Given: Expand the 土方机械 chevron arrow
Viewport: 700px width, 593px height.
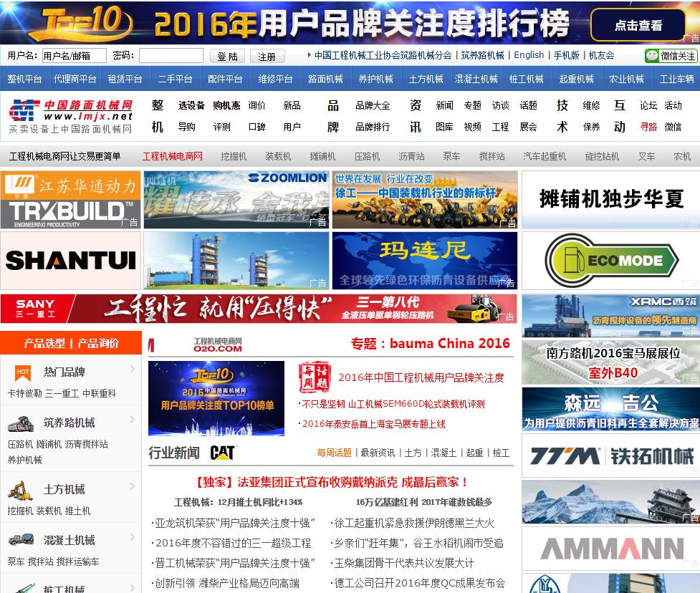Looking at the screenshot, I should pos(132,486).
